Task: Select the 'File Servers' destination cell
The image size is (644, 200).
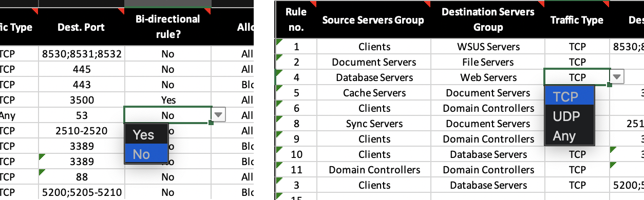Action: click(x=487, y=62)
